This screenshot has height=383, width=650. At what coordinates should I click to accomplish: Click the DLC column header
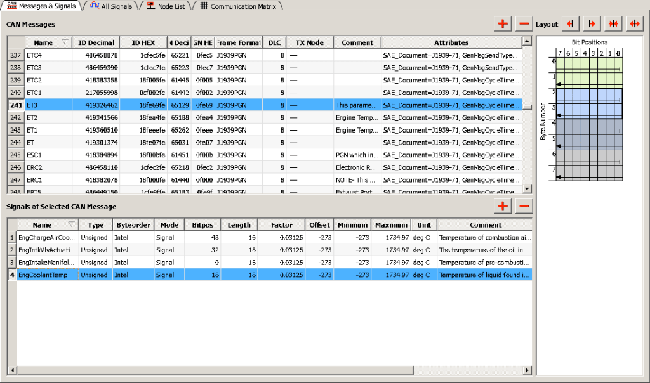[x=274, y=42]
